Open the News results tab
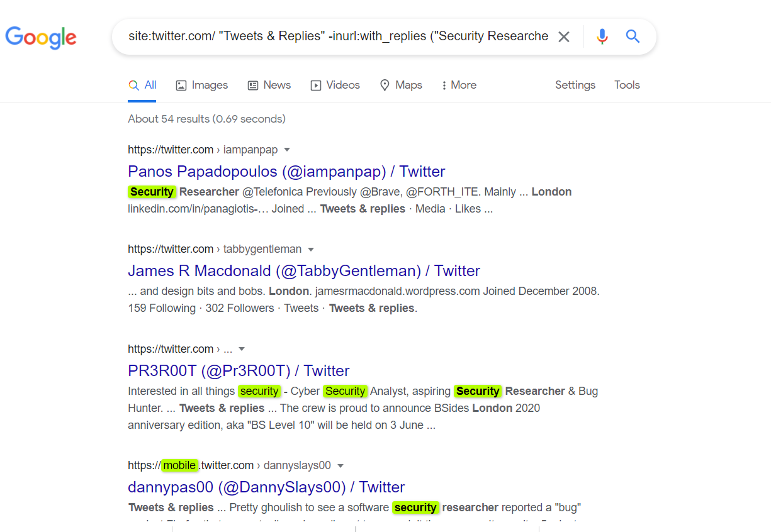The image size is (771, 532). [x=269, y=85]
